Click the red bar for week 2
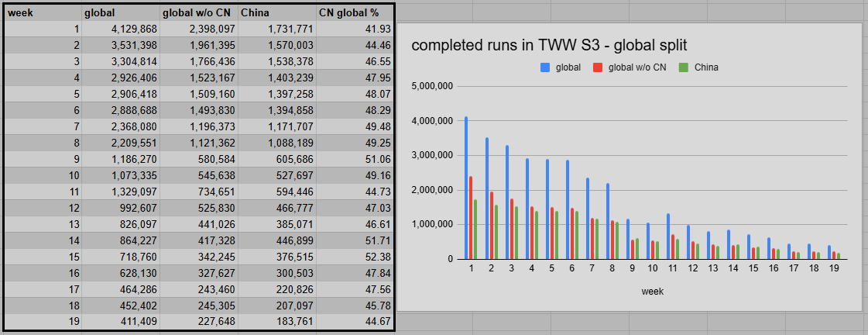The width and height of the screenshot is (868, 335). point(491,225)
